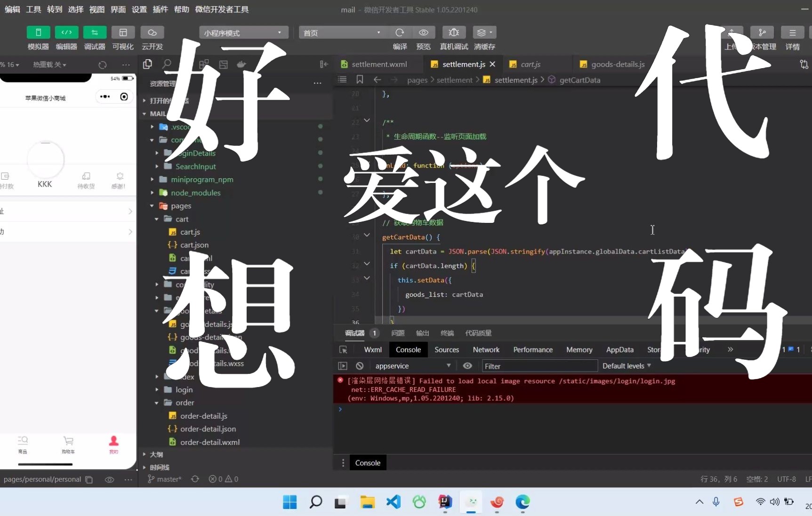The width and height of the screenshot is (812, 516).
Task: Open the 视图 menu
Action: click(96, 9)
